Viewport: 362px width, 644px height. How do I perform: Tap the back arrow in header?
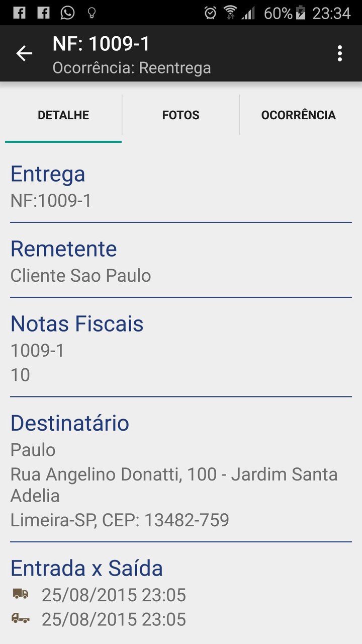(24, 53)
